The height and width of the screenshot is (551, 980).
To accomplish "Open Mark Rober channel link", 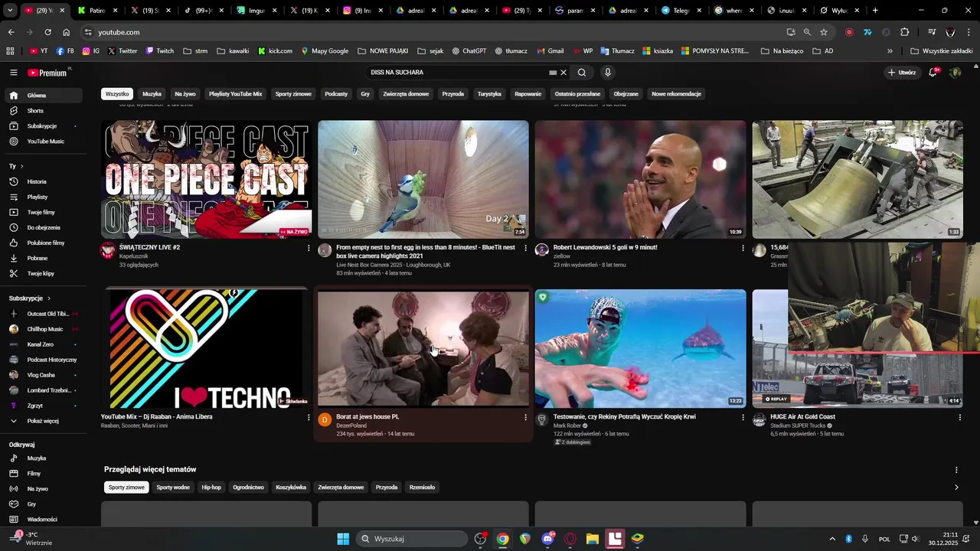I will tap(567, 425).
